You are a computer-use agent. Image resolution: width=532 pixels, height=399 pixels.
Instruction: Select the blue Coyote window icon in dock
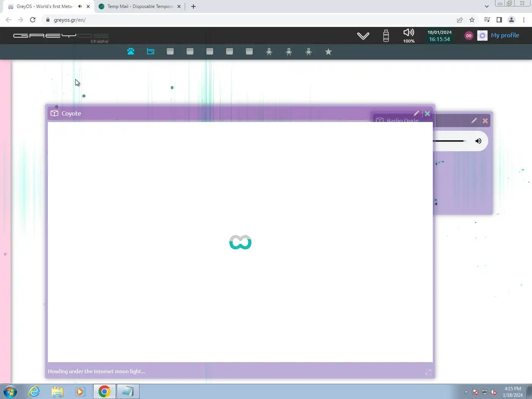point(150,51)
